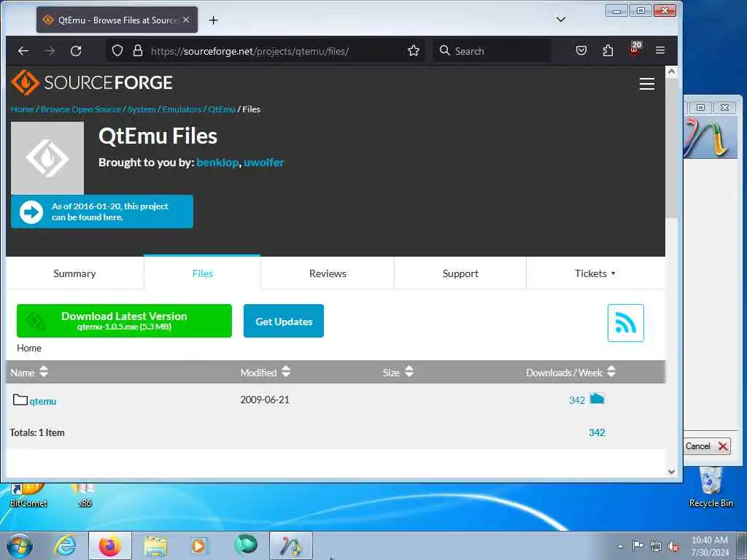Open the uwolfer profile link
The image size is (747, 560).
pyautogui.click(x=264, y=163)
